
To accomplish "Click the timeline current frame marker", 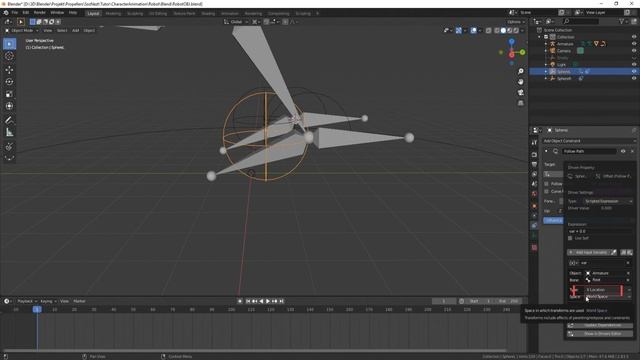I will (37, 310).
